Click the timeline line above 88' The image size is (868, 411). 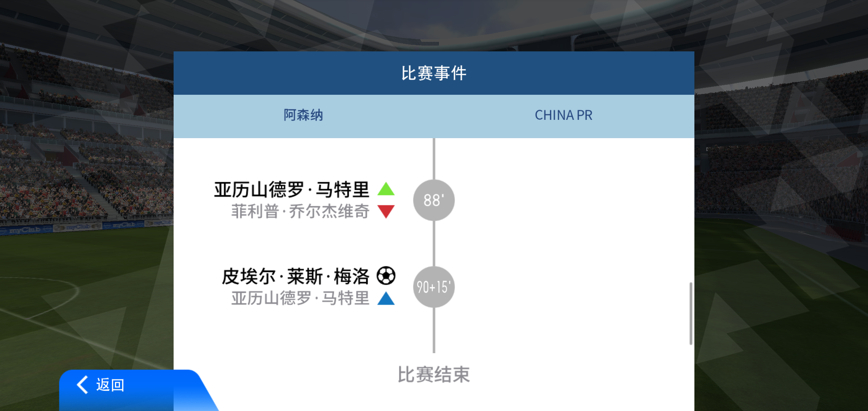(434, 159)
